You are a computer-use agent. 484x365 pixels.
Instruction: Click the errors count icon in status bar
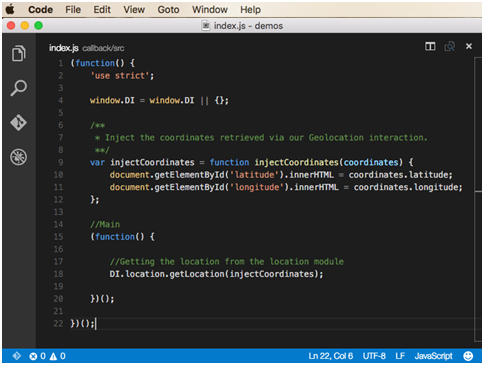pos(33,356)
